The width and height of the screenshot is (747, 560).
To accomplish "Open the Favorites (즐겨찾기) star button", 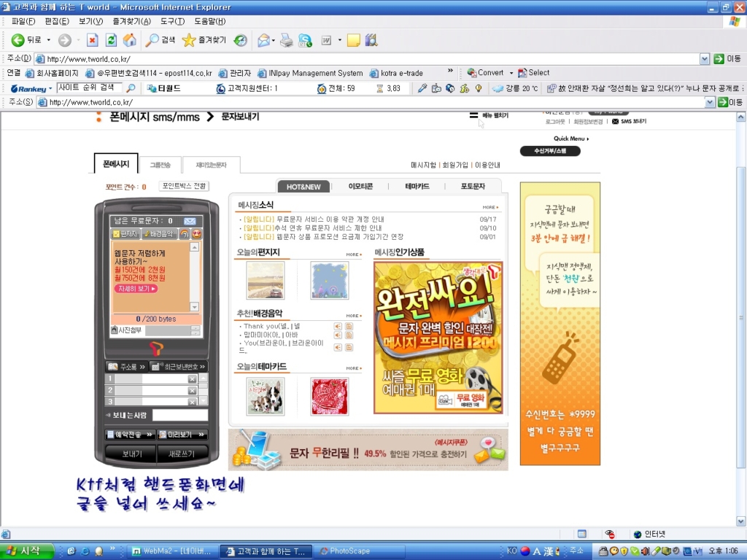I will pyautogui.click(x=204, y=41).
